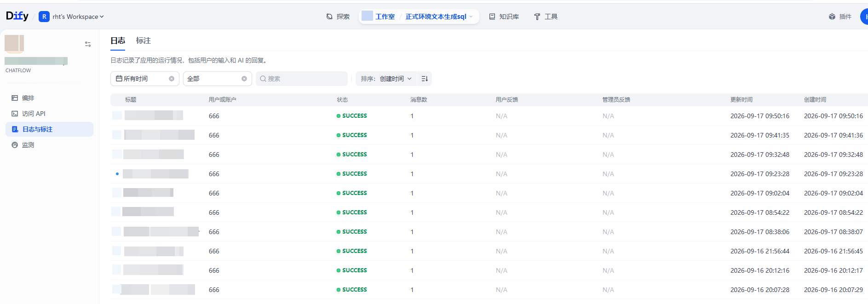Open the log row updated 2026-09-17 08:54:22

click(x=489, y=212)
